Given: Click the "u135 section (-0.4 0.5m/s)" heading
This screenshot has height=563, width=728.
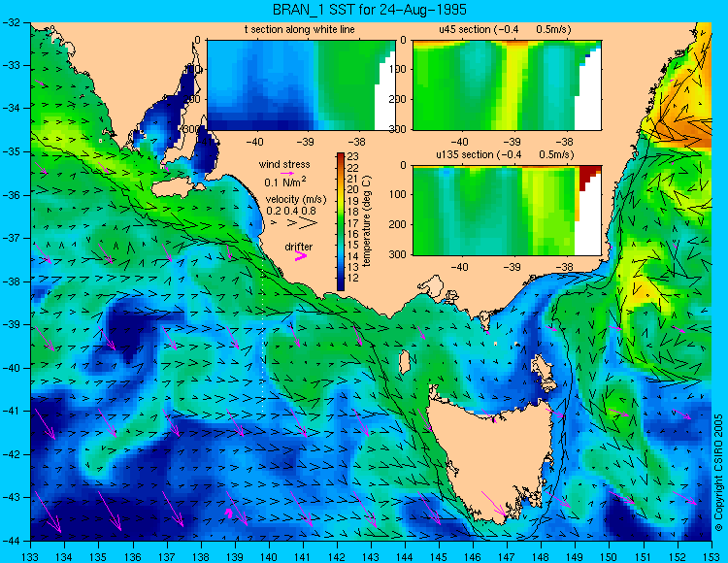Looking at the screenshot, I should pyautogui.click(x=505, y=154).
